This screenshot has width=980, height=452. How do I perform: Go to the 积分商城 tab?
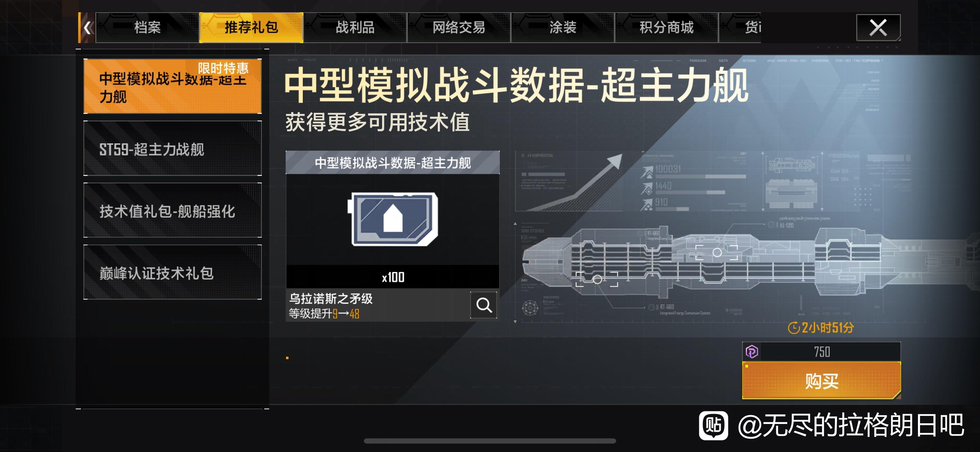pos(667,27)
